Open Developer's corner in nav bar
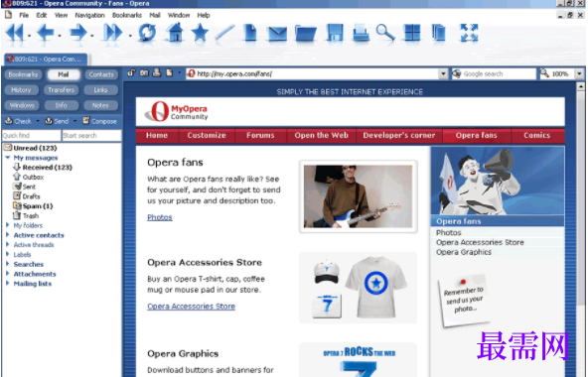588x377 pixels. [399, 135]
